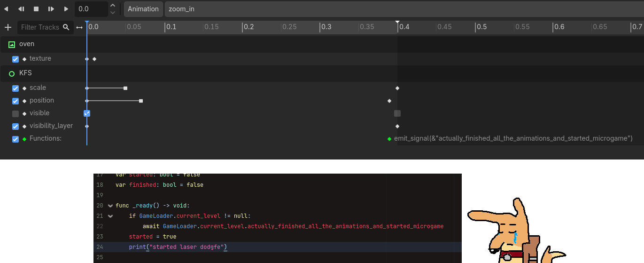This screenshot has width=644, height=263.
Task: Select the KFS node row name
Action: 25,73
